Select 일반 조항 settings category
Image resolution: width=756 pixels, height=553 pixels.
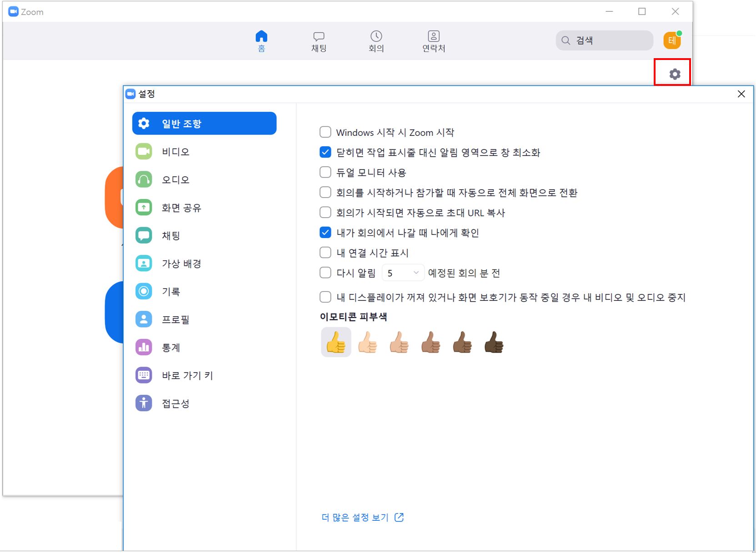tap(204, 123)
